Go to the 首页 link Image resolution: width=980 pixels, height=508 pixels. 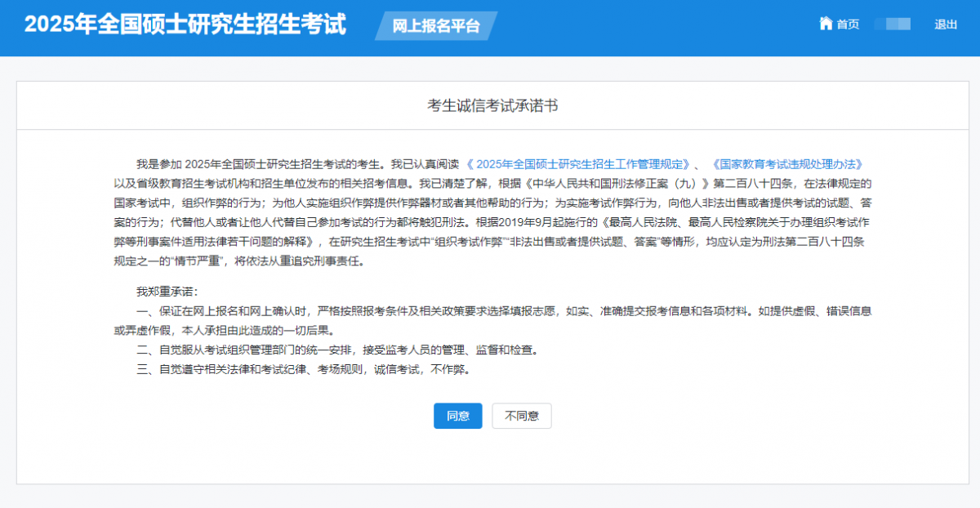click(848, 25)
